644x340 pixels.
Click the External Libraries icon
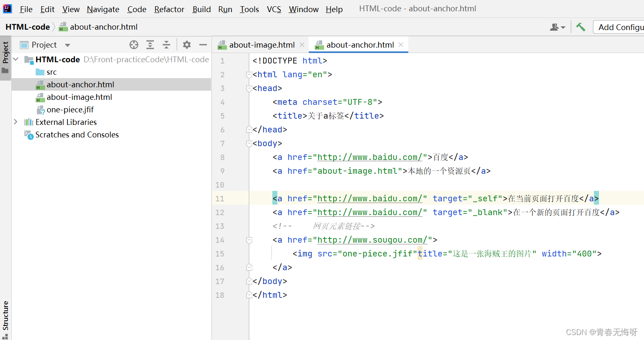[29, 122]
